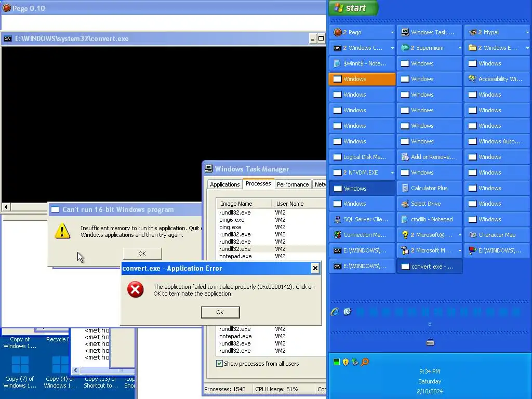The image size is (532, 399).
Task: Expand the 2 NTVDM.EXE taskbar group
Action: (392, 172)
